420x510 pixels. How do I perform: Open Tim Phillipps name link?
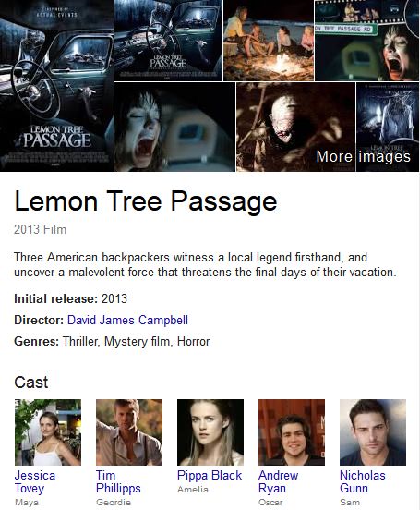click(x=118, y=481)
